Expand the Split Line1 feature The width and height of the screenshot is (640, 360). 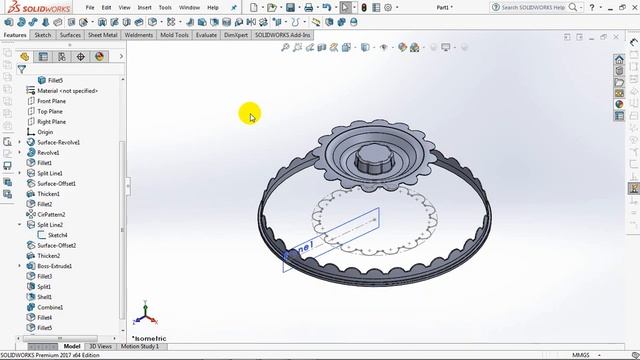[20, 173]
